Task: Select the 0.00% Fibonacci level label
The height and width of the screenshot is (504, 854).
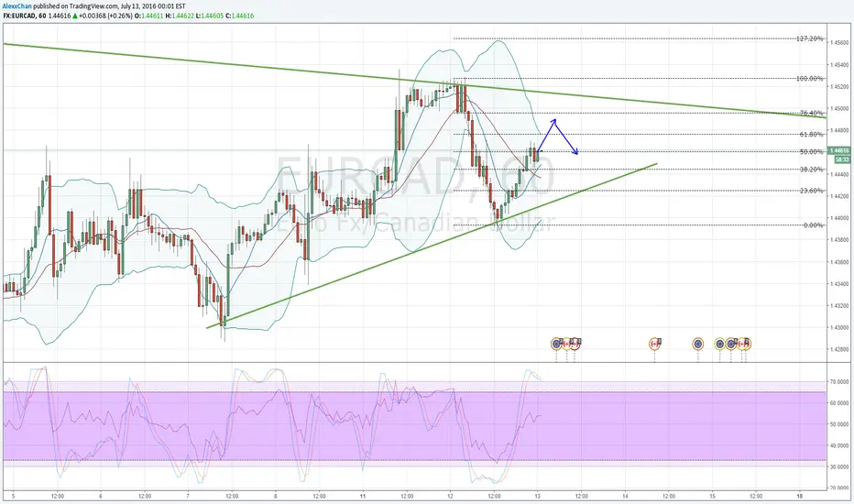Action: tap(814, 225)
